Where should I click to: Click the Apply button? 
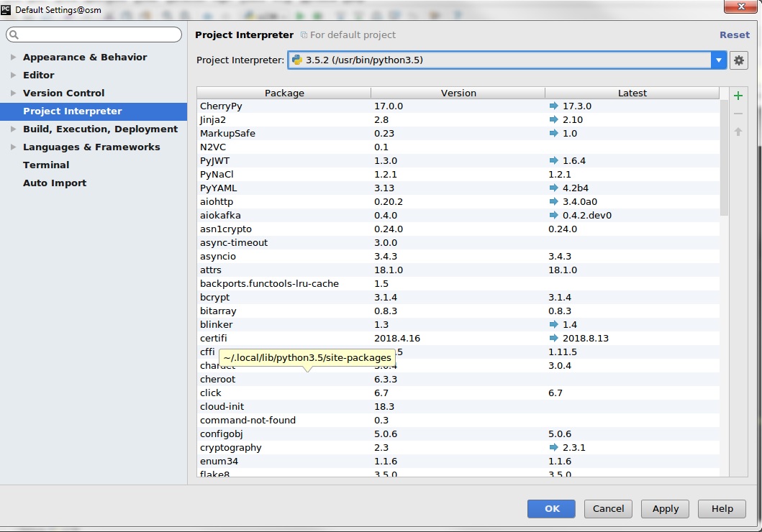pyautogui.click(x=665, y=508)
